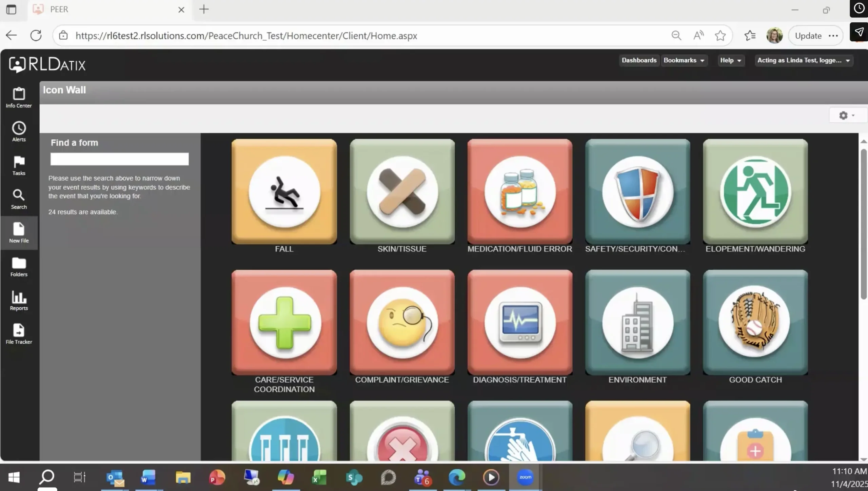Open the gear settings dropdown on Icon Wall
The width and height of the screenshot is (868, 491).
[846, 116]
